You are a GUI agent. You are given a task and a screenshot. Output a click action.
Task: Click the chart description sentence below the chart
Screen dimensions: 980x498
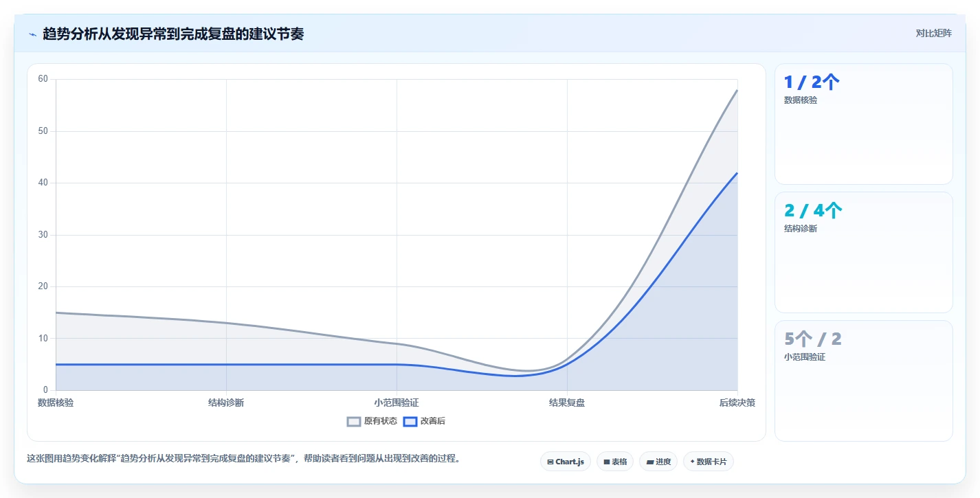coord(243,458)
